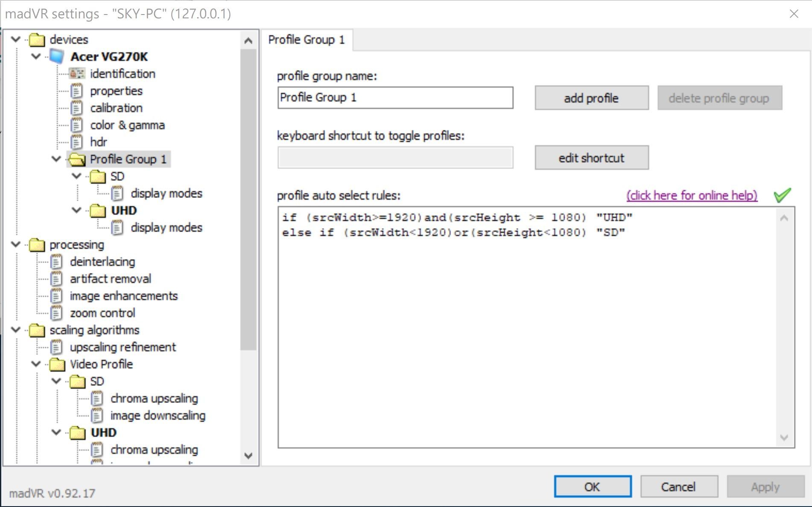
Task: Click the keyboard shortcut field
Action: tap(395, 158)
